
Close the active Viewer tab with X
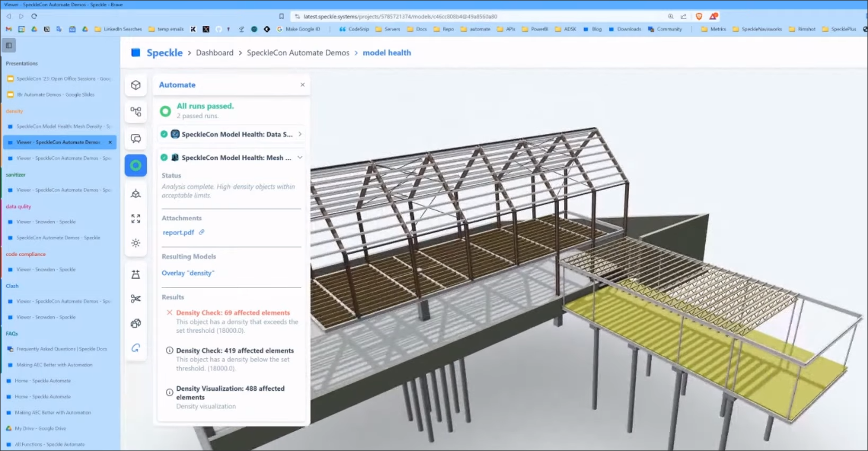click(x=110, y=142)
